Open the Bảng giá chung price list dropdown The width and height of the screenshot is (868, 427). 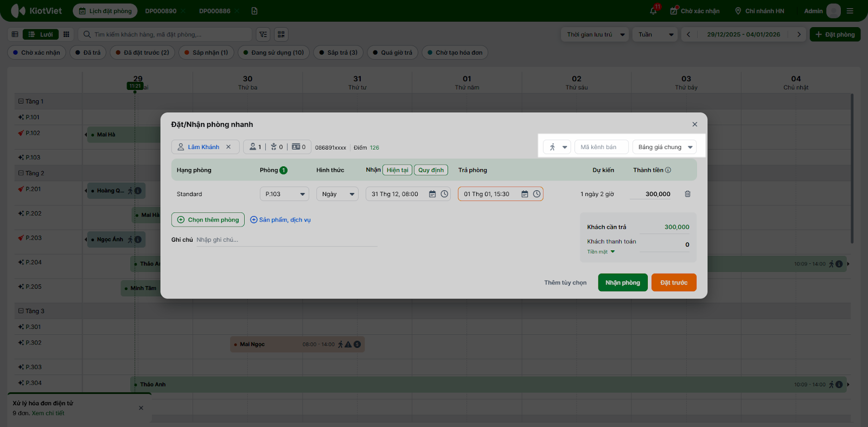tap(665, 147)
